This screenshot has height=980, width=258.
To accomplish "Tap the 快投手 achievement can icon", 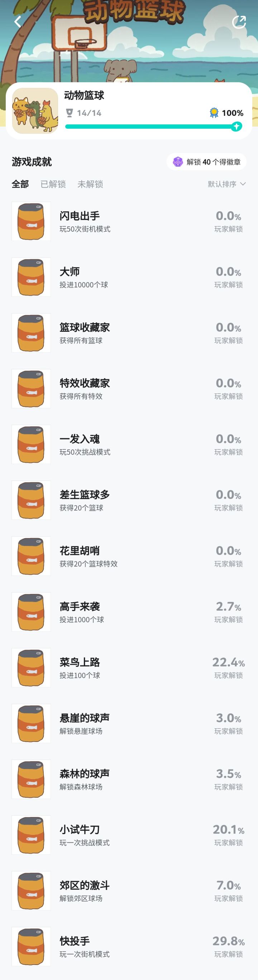I will tap(31, 946).
